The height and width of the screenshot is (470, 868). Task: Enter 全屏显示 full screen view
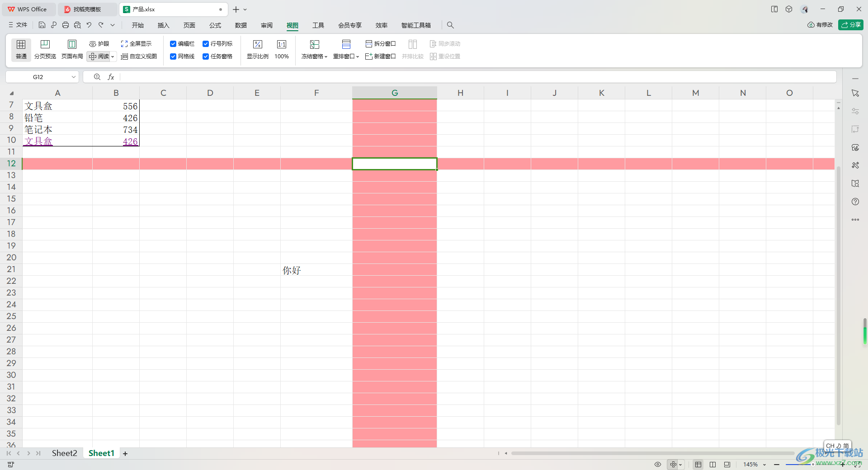coord(136,44)
